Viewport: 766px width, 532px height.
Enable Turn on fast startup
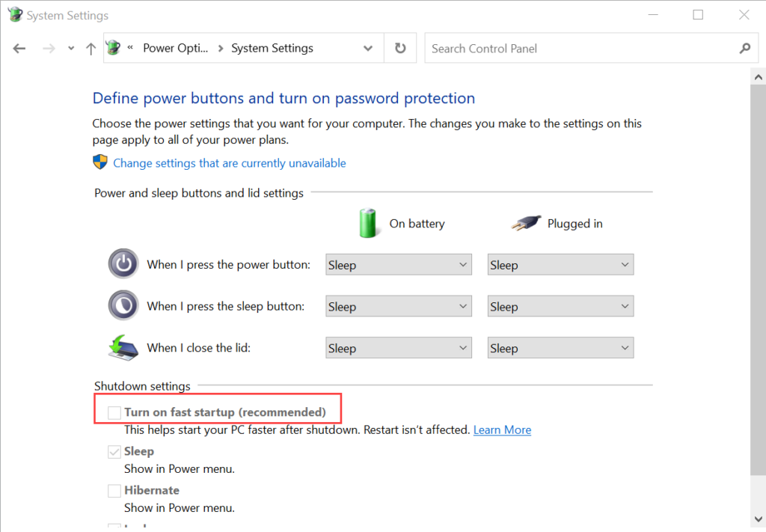(x=114, y=412)
